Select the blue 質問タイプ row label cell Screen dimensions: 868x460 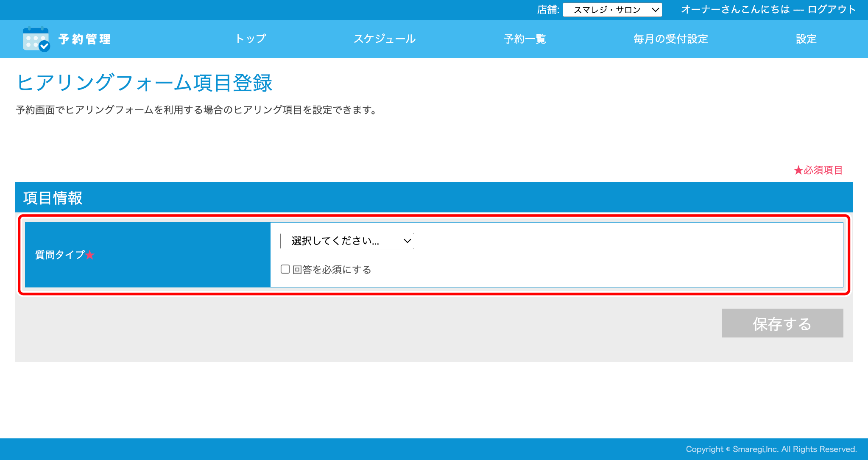coord(148,255)
